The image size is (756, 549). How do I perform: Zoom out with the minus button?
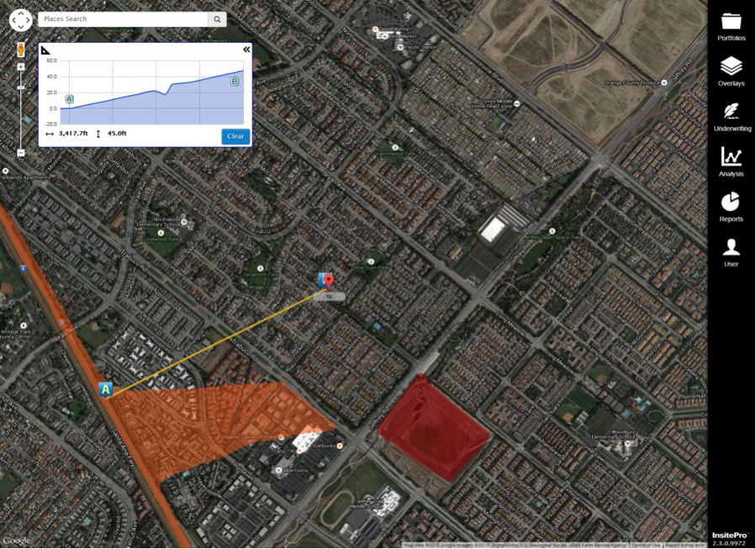21,152
